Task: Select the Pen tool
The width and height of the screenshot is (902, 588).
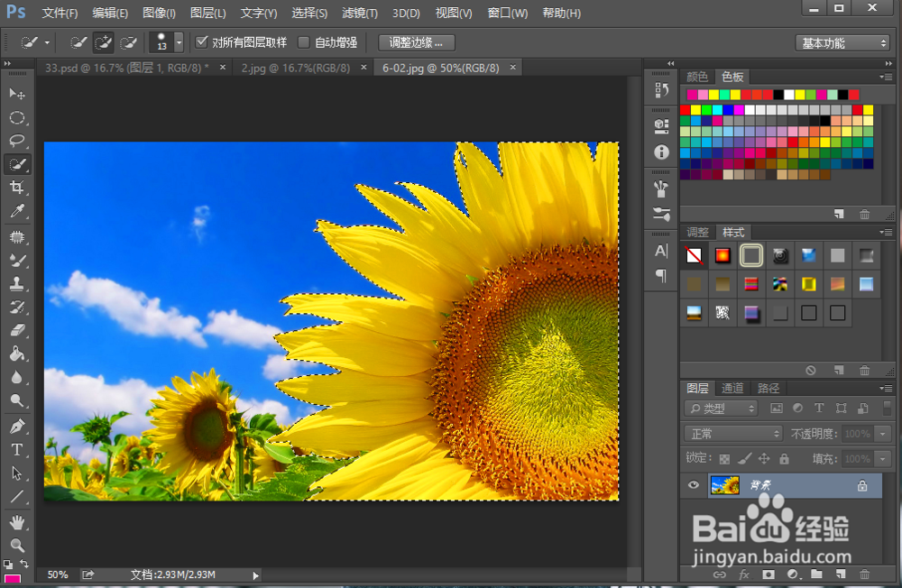Action: pyautogui.click(x=16, y=427)
